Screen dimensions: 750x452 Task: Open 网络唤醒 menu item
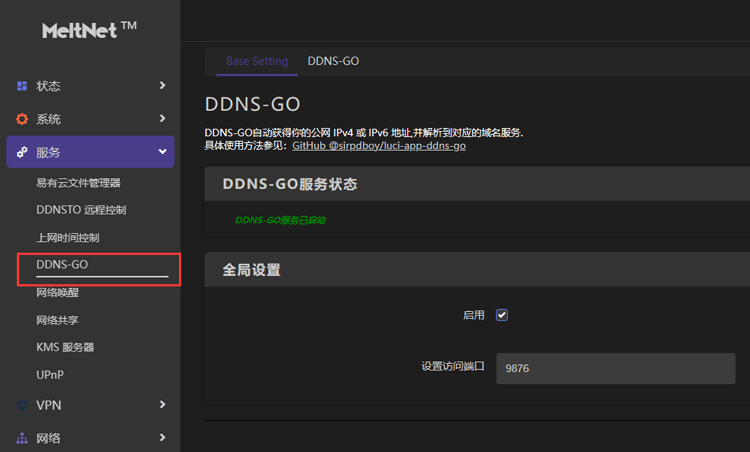coord(57,293)
